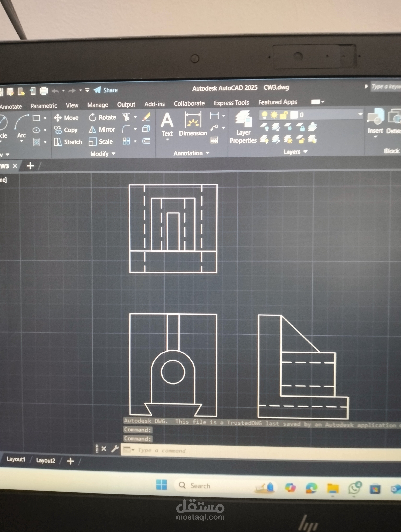The height and width of the screenshot is (532, 401).
Task: Click the Undo arrow
Action: click(x=55, y=91)
